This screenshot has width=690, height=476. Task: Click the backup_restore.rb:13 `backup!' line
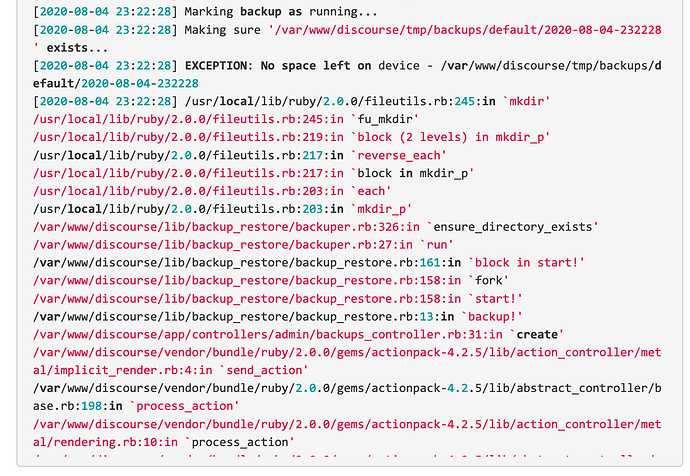point(278,317)
